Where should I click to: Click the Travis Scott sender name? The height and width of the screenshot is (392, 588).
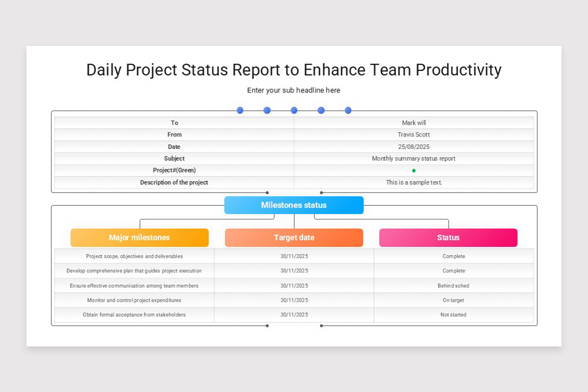tap(414, 134)
